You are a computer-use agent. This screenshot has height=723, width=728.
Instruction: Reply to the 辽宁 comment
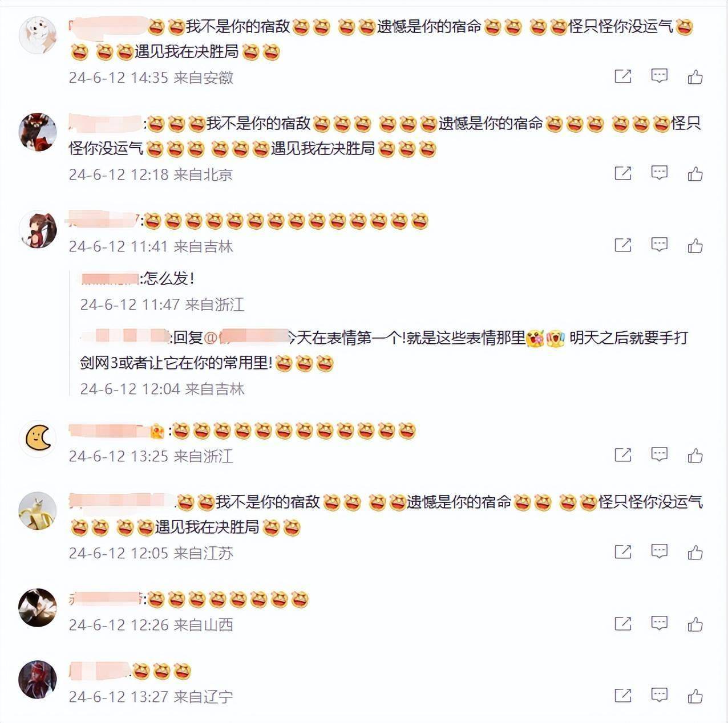tap(659, 695)
